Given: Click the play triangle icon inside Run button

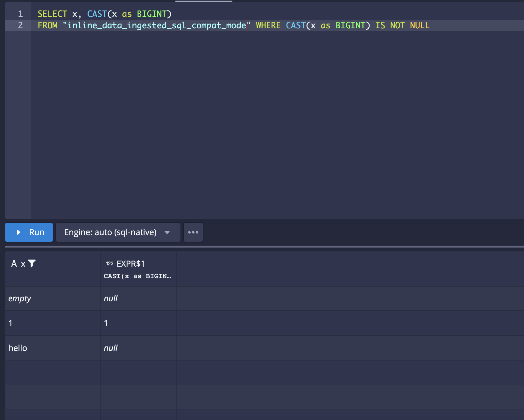Looking at the screenshot, I should pyautogui.click(x=19, y=232).
